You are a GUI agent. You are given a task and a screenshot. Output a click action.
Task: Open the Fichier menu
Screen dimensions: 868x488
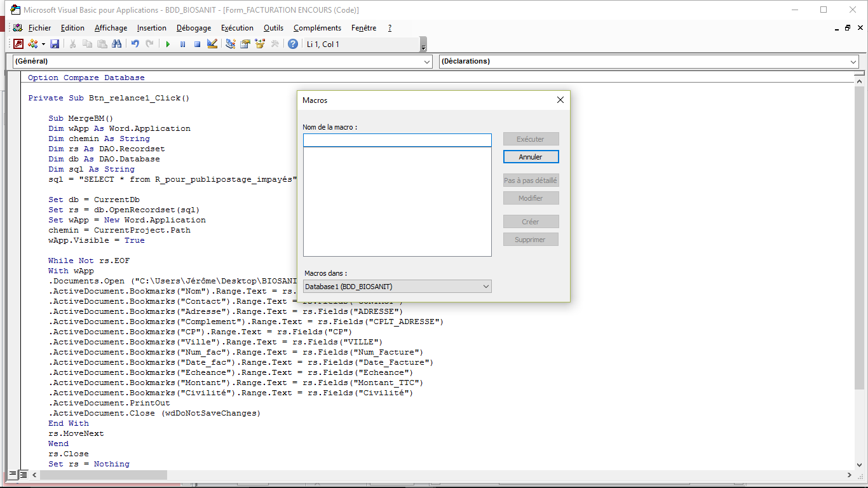coord(39,28)
